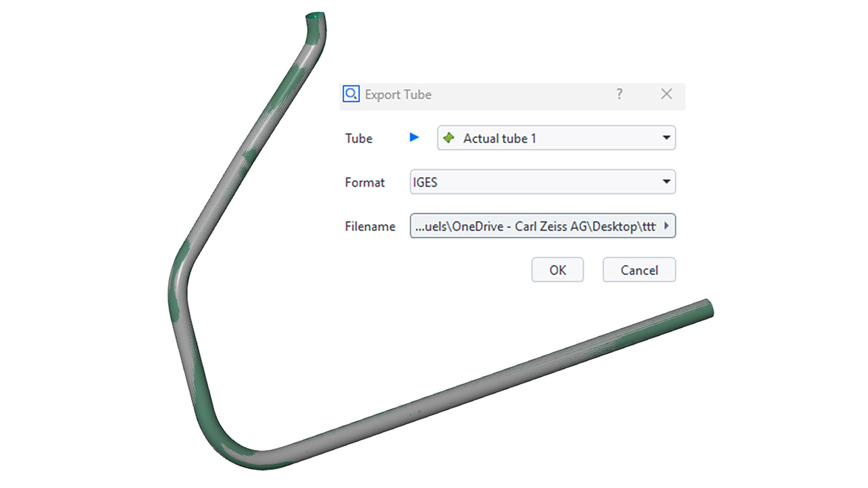Viewport: 868px width, 488px height.
Task: Click the Format field label
Action: [x=364, y=182]
